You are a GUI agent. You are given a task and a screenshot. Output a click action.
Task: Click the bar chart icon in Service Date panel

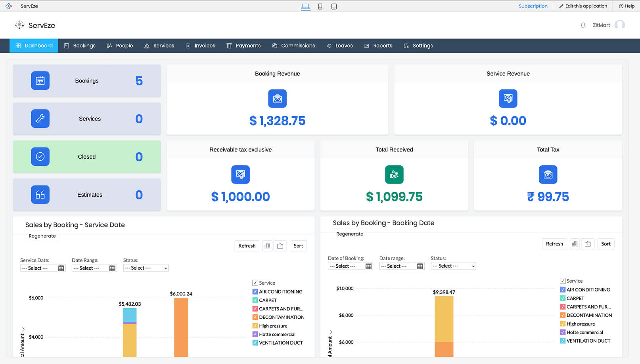click(x=267, y=246)
